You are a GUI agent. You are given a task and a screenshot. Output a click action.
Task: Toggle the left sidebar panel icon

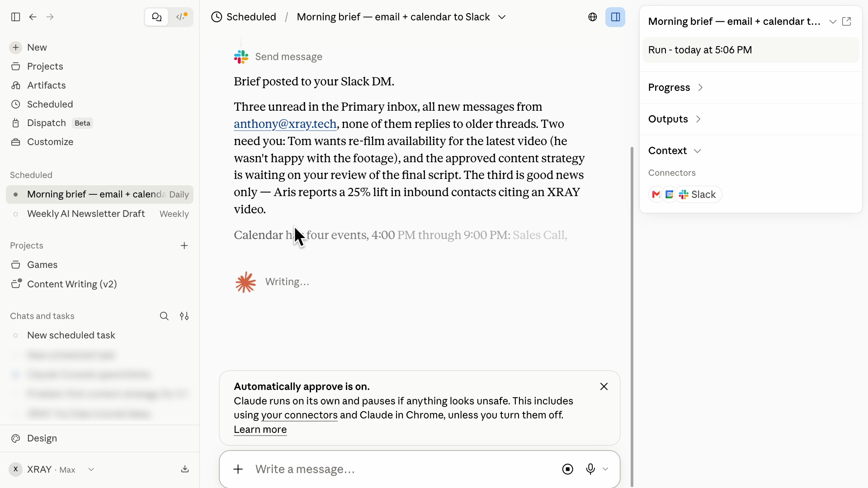pyautogui.click(x=15, y=17)
